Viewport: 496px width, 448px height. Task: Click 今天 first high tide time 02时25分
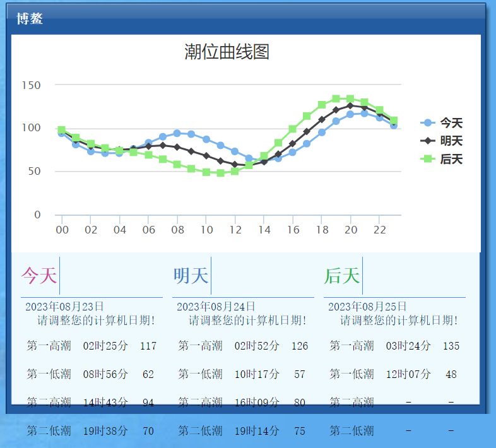[105, 346]
